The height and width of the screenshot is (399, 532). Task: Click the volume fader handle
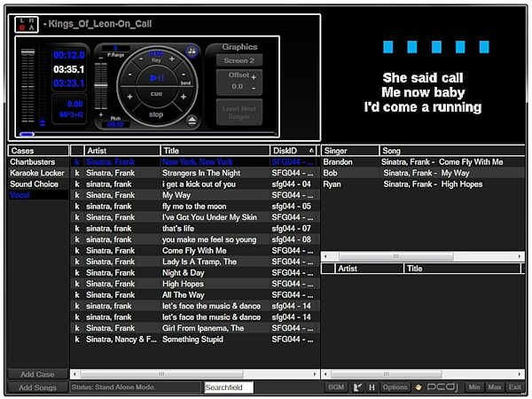pyautogui.click(x=27, y=52)
